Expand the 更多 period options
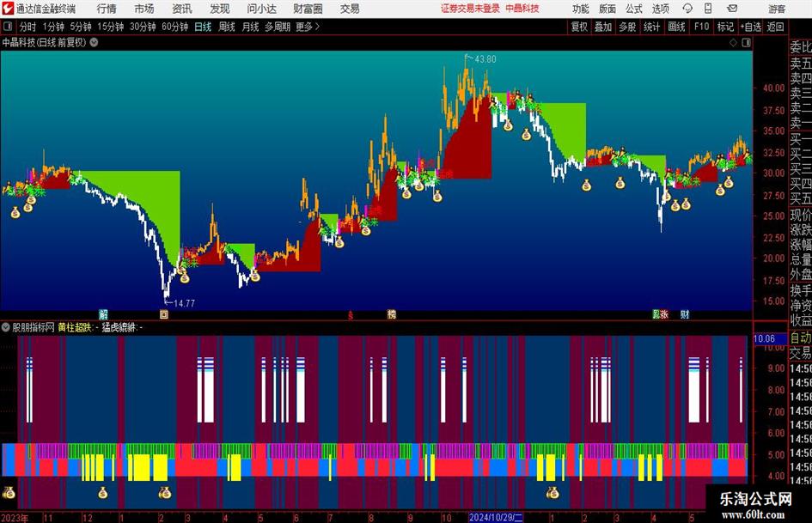 pos(308,27)
